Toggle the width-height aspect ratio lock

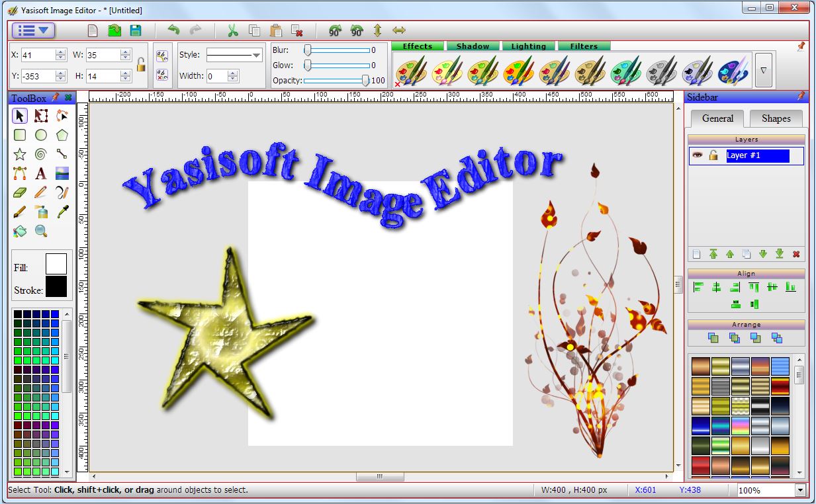pos(140,65)
